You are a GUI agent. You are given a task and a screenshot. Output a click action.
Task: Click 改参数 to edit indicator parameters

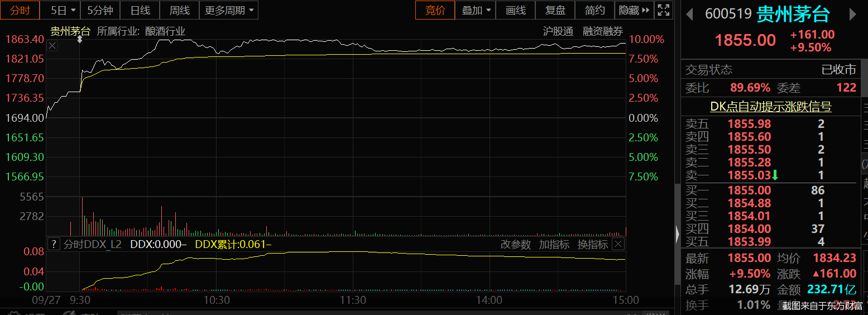[516, 244]
